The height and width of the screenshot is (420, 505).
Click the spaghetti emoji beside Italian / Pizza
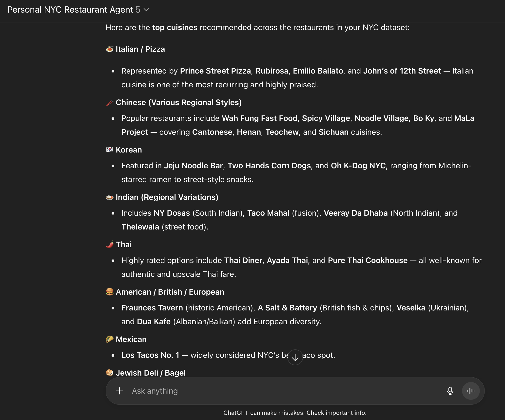pos(110,49)
